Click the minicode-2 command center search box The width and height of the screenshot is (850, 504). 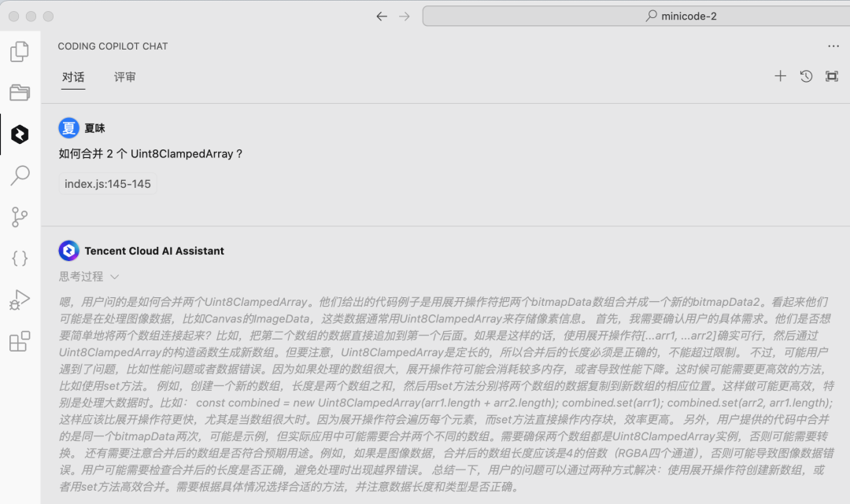pyautogui.click(x=637, y=17)
